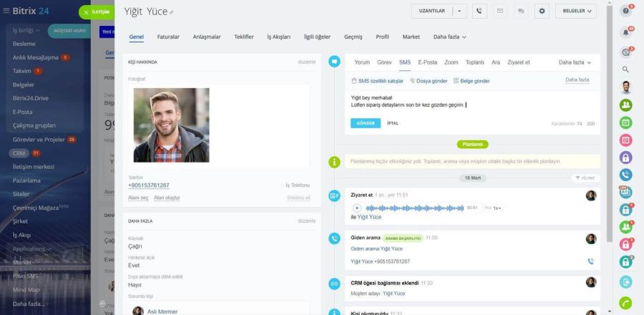Image resolution: width=644 pixels, height=315 pixels.
Task: Click the light blue exit door icon in sidebar
Action: (625, 282)
